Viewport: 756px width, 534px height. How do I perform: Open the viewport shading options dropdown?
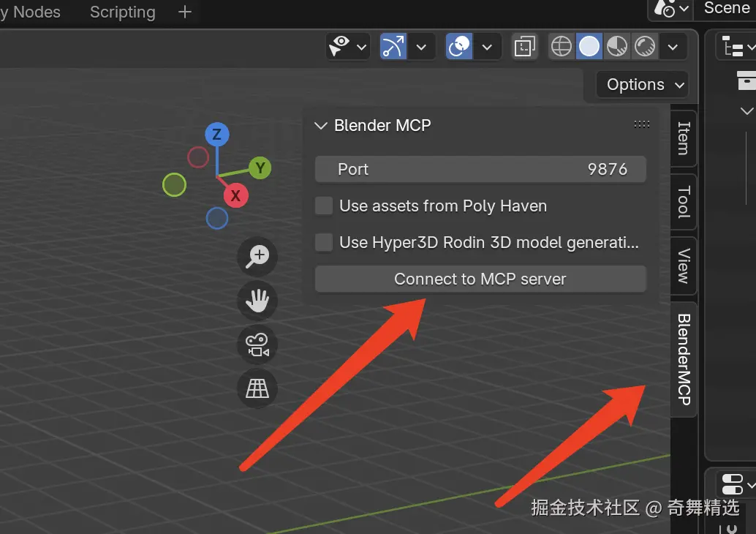pyautogui.click(x=673, y=47)
